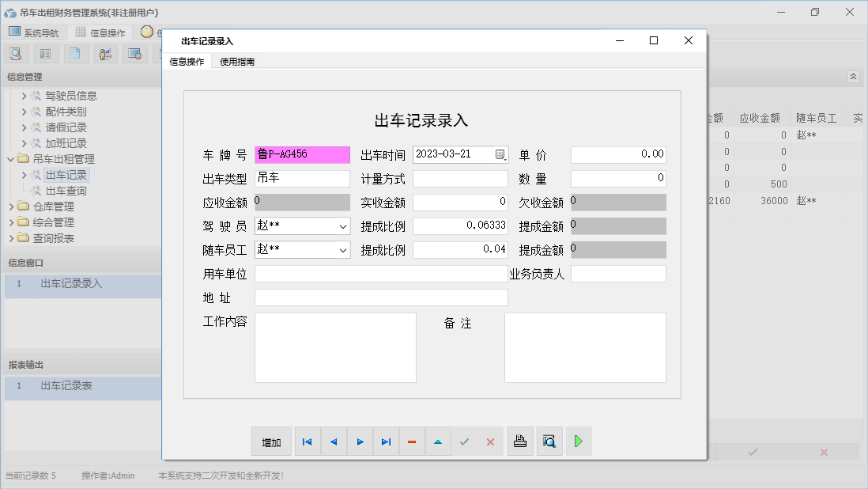
Task: Delete the current record with red minus
Action: coord(412,442)
